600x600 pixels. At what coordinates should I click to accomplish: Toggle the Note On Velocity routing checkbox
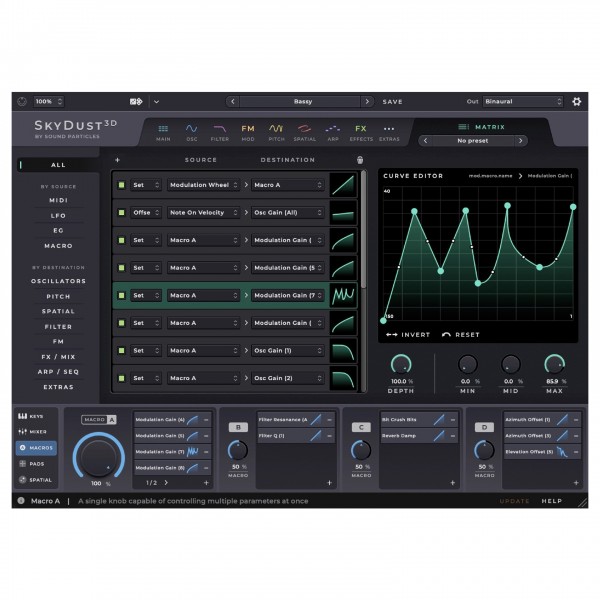122,213
